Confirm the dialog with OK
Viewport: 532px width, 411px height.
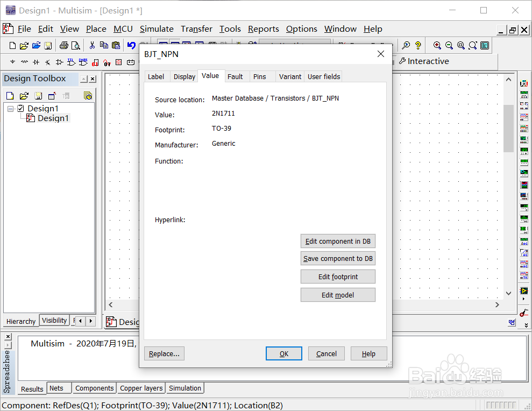tap(284, 353)
